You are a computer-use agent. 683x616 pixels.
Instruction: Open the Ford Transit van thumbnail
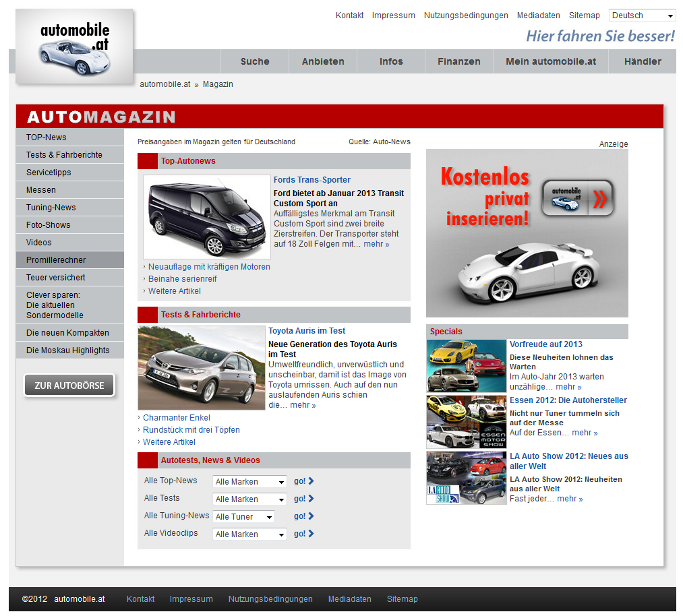206,217
